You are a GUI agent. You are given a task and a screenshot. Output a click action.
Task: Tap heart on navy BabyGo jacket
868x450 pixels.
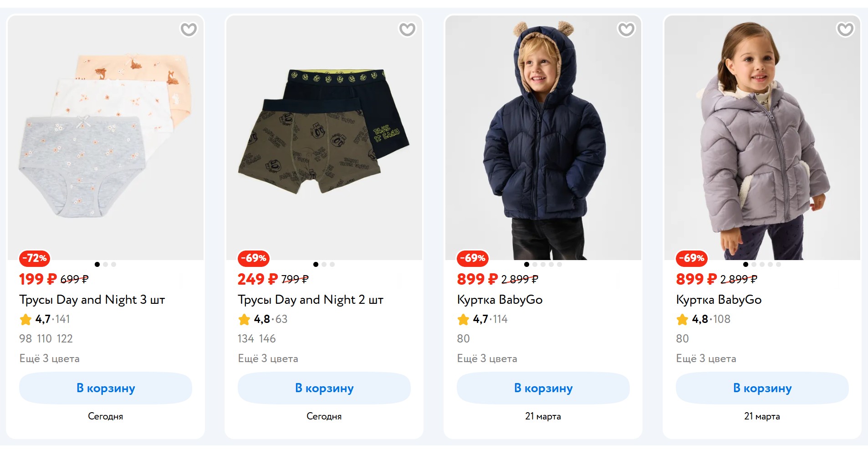626,30
